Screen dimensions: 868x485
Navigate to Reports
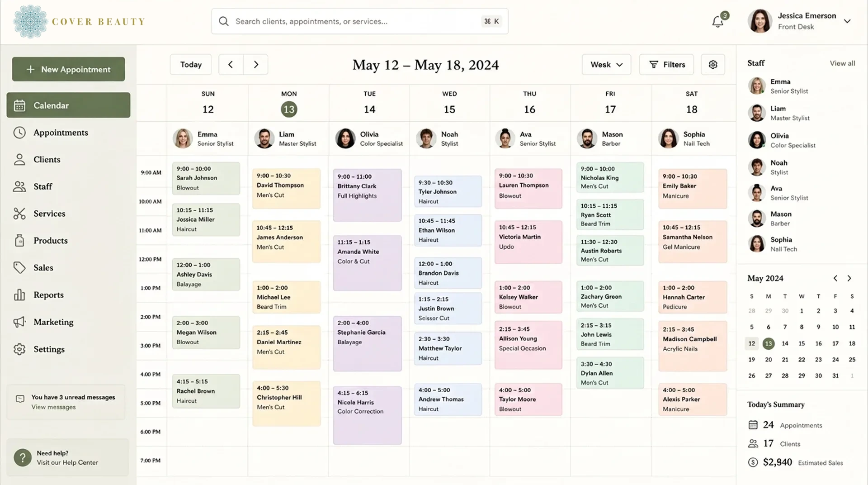[68, 295]
